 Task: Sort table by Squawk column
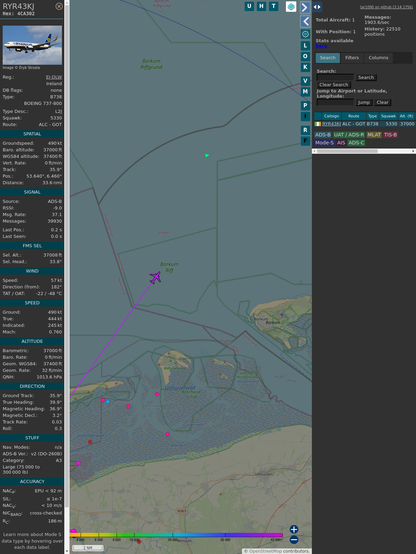tap(388, 116)
